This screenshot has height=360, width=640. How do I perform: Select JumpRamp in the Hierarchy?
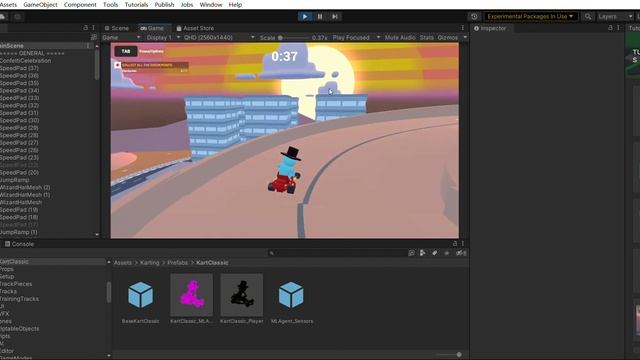click(15, 180)
